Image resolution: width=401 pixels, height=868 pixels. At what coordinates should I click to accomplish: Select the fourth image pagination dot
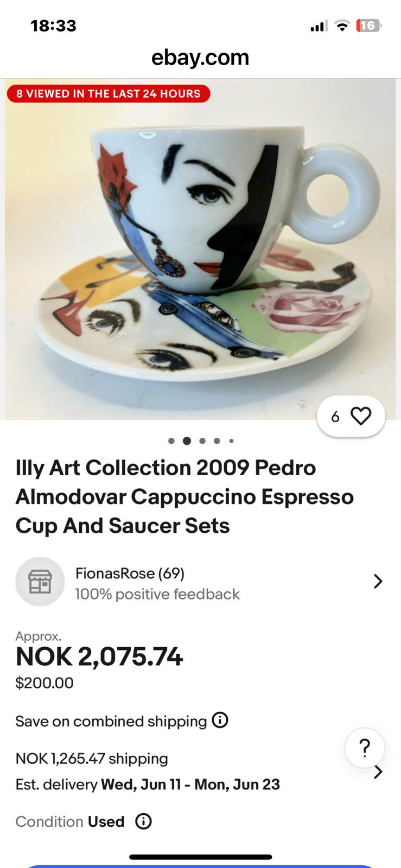(217, 441)
